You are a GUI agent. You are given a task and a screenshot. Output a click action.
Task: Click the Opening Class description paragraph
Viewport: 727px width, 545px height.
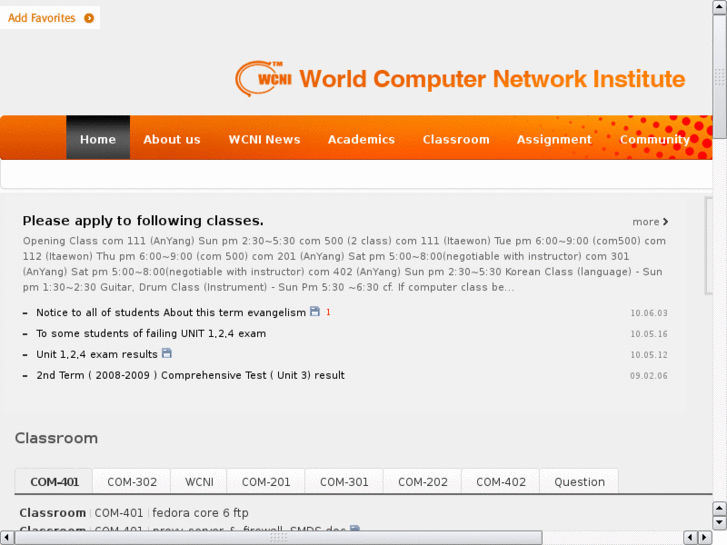pyautogui.click(x=344, y=264)
